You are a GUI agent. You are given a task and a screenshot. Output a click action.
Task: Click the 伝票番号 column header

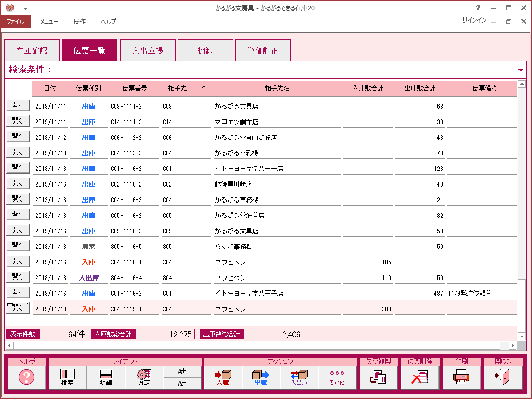click(x=135, y=88)
